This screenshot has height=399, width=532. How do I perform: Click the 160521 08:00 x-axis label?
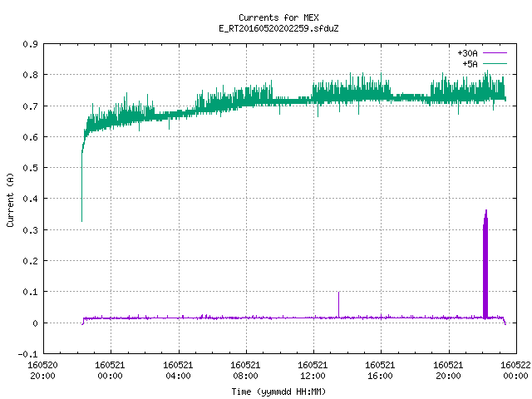point(245,371)
